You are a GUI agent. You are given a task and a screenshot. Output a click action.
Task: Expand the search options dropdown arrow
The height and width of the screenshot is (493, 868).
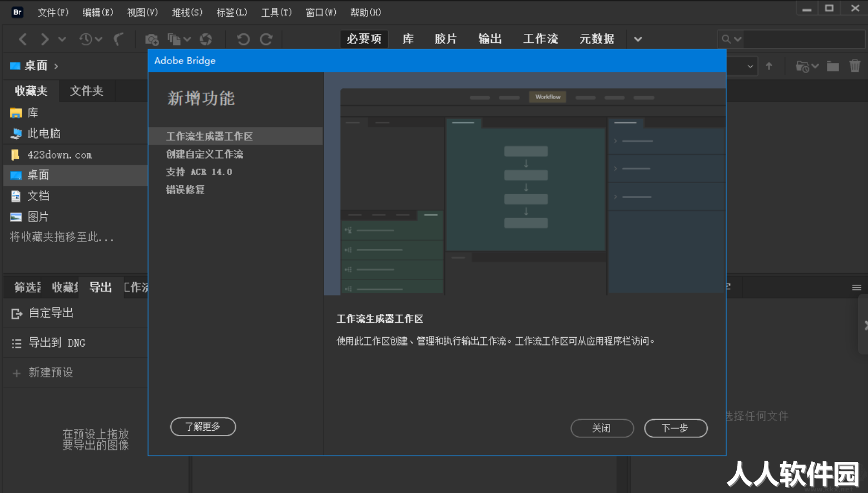[738, 39]
